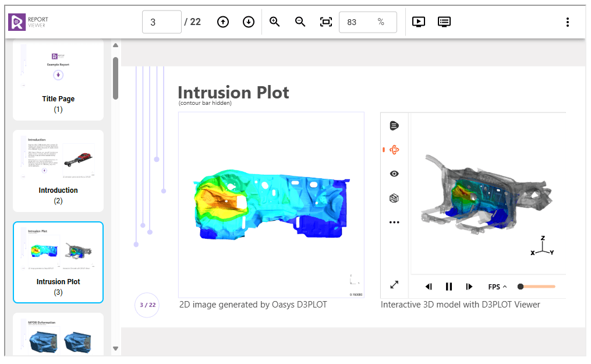Expand 3D viewer to fullscreen
Viewport: 591px width, 364px height.
(x=394, y=285)
